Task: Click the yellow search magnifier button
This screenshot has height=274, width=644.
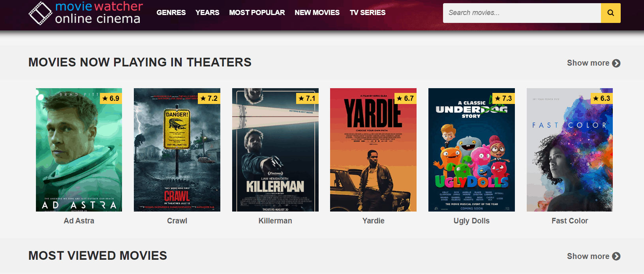Action: pos(610,13)
